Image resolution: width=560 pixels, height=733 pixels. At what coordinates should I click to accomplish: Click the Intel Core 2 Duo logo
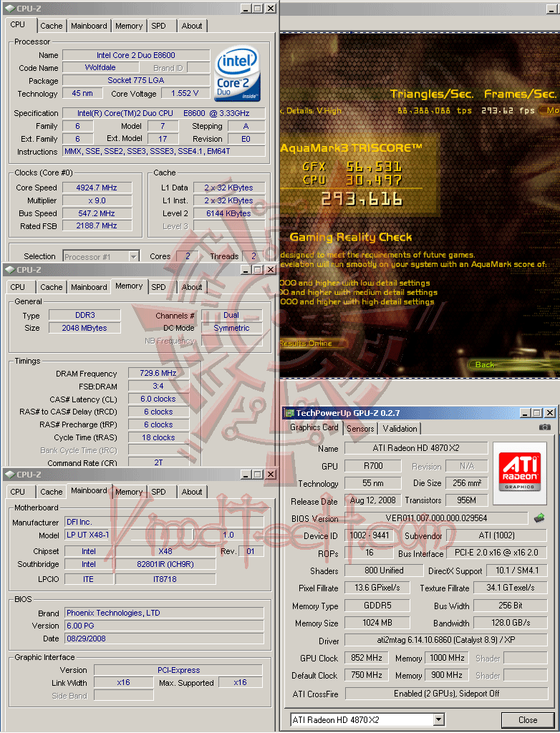pos(237,74)
